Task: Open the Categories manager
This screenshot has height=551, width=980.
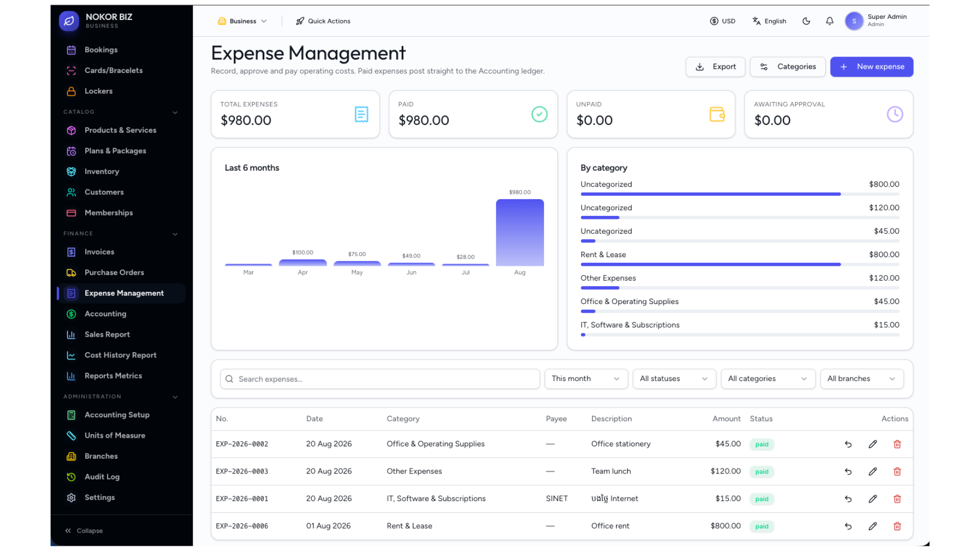Action: point(788,67)
